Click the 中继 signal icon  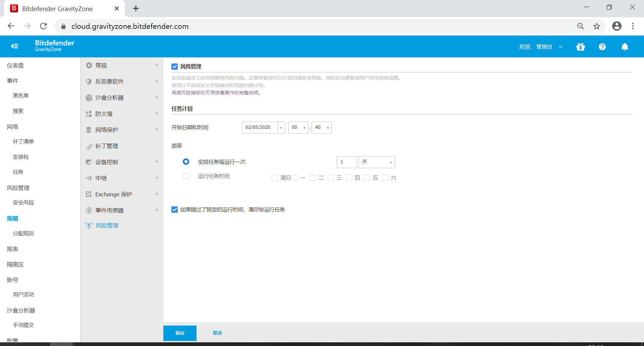tap(89, 178)
